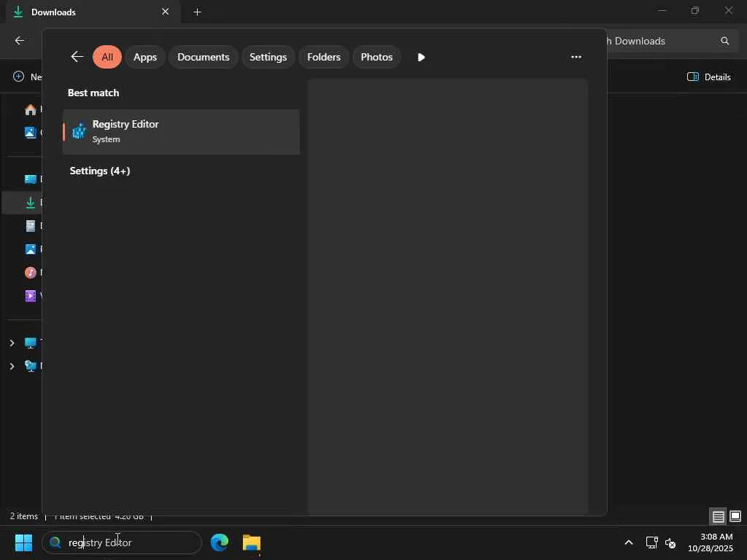Select the Network icon in Explorer sidebar
Image resolution: width=747 pixels, height=560 pixels.
(x=31, y=366)
